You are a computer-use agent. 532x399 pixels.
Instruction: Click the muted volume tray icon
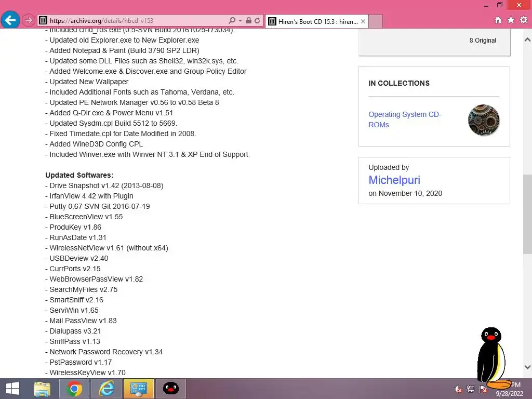(458, 389)
